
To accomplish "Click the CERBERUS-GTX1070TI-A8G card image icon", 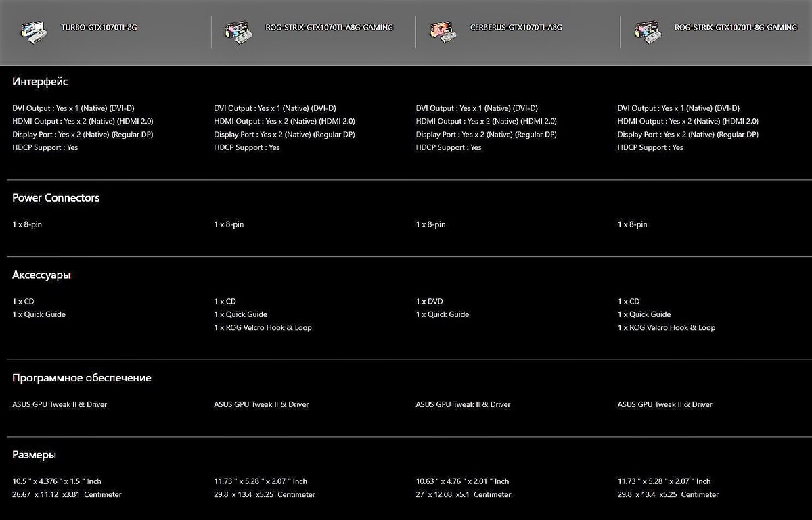I will point(443,30).
